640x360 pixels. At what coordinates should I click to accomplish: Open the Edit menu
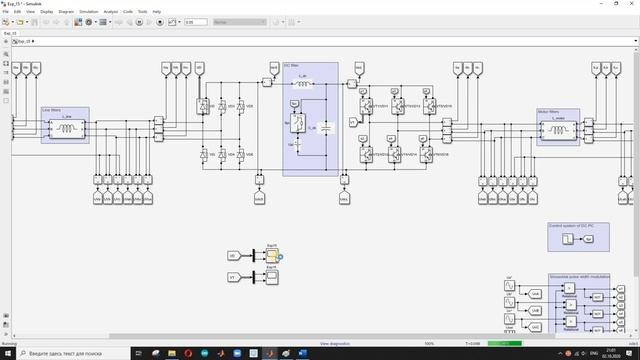(x=17, y=12)
